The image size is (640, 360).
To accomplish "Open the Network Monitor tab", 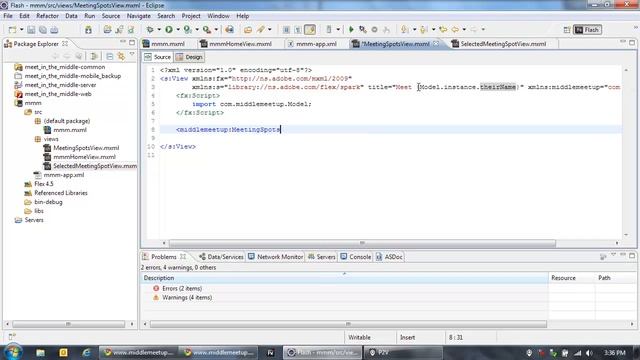I will point(276,257).
